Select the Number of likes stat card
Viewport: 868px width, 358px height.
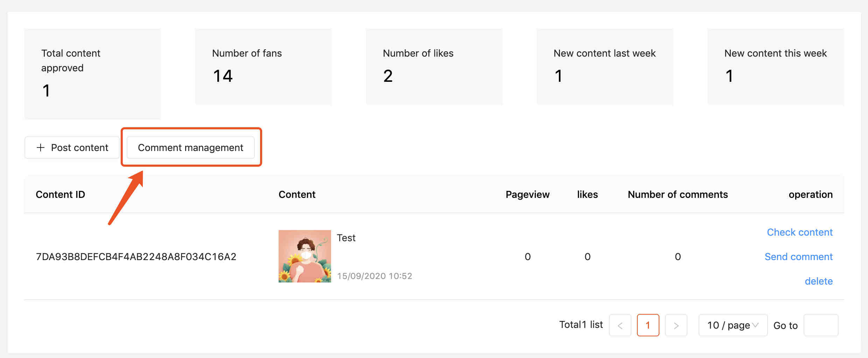click(x=434, y=67)
